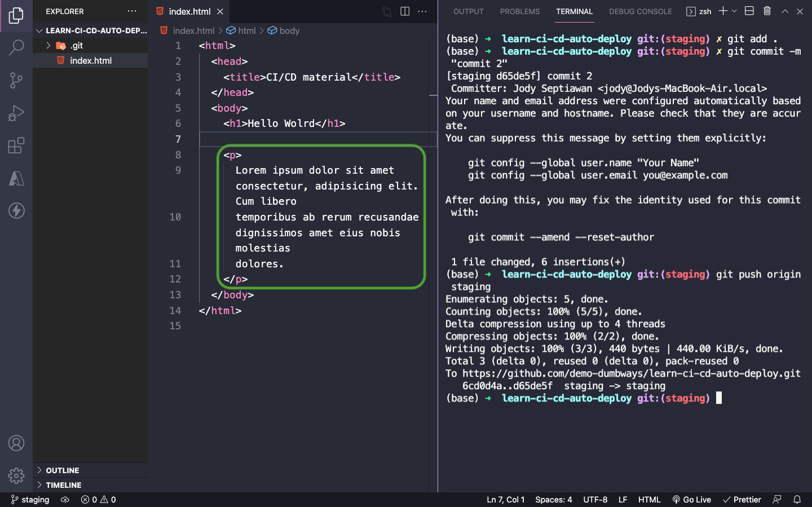Open the Source Control view
Screen dimensions: 812x507
coord(16,80)
